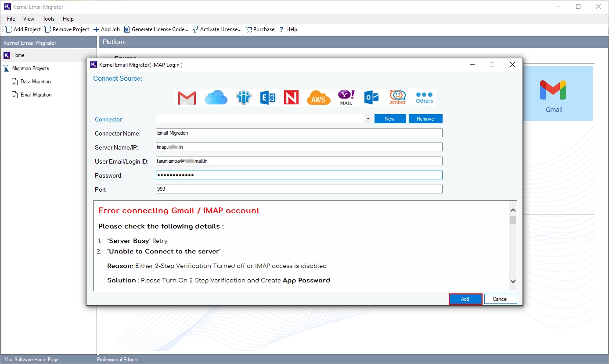The width and height of the screenshot is (609, 364).
Task: Click Activate License in the toolbar
Action: tap(217, 29)
